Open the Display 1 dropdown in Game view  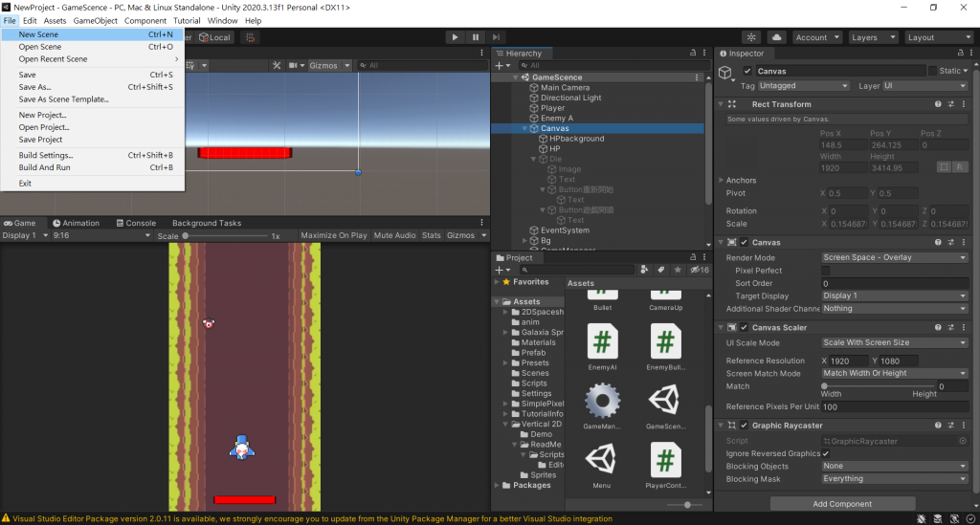pyautogui.click(x=25, y=235)
